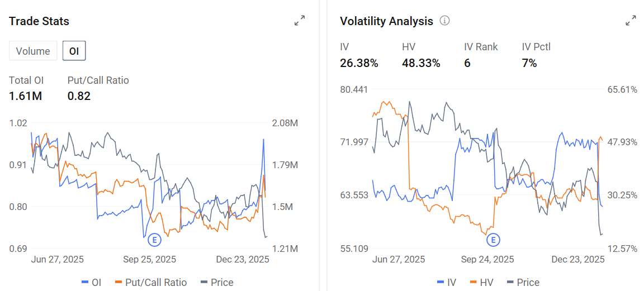Click the Trade Stats panel title
Image resolution: width=644 pixels, height=291 pixels.
tap(39, 21)
